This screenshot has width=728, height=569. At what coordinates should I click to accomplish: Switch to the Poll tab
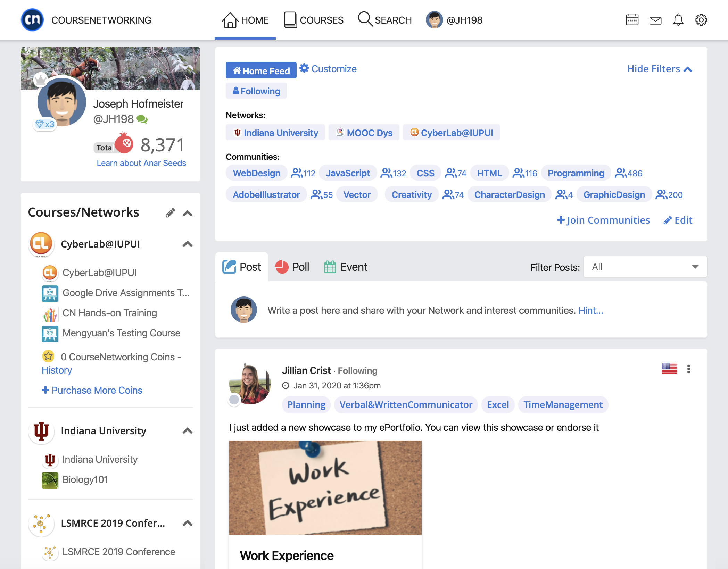tap(292, 267)
